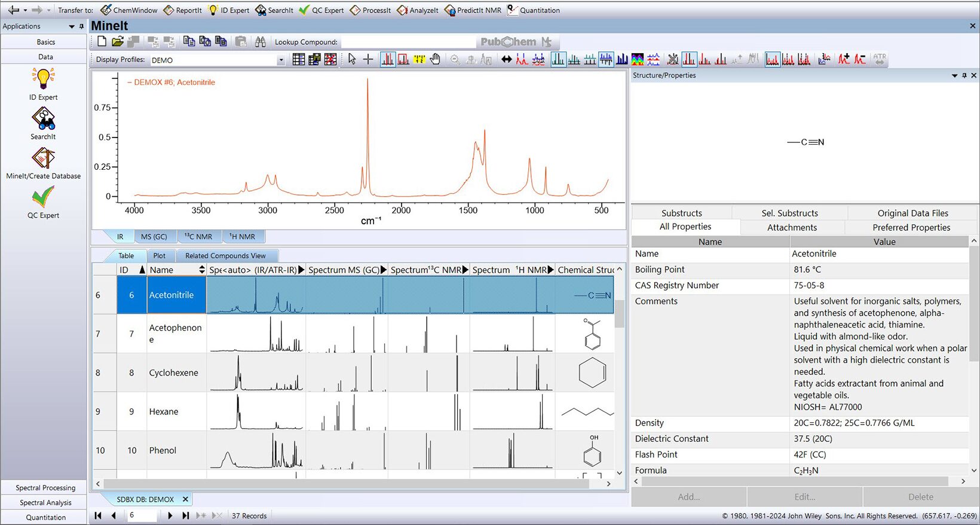Toggle the arrow pointer selection tool
980x525 pixels.
[352, 59]
